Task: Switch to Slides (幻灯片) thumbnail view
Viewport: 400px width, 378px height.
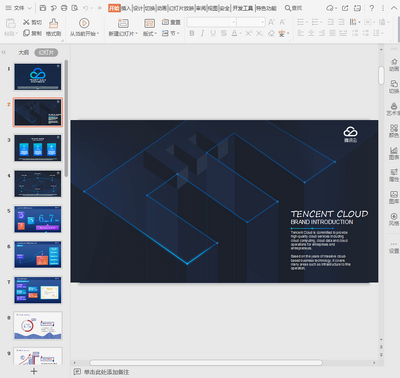Action: click(46, 52)
